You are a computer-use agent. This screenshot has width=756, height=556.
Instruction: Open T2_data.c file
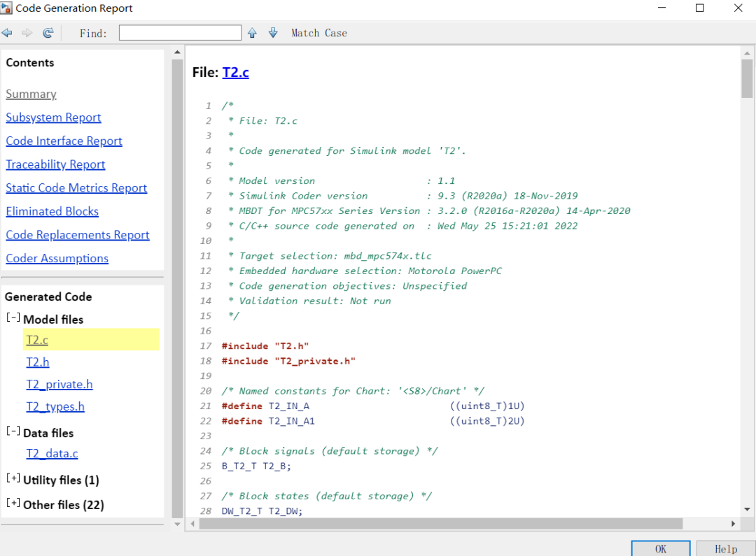[x=52, y=454]
